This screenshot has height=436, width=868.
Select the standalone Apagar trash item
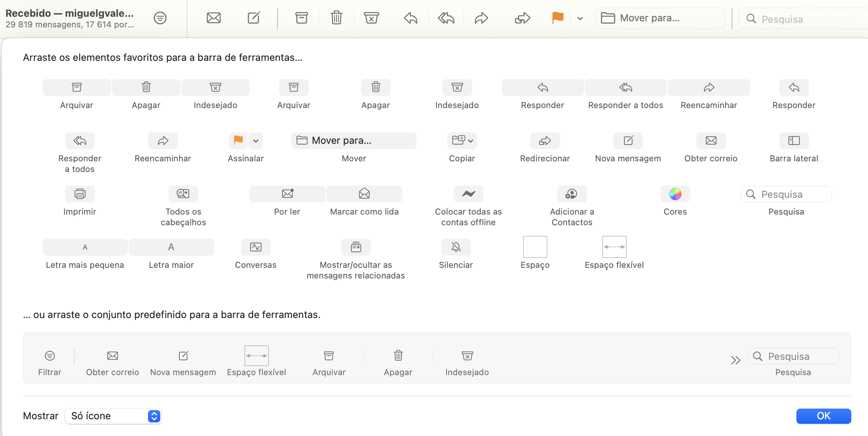coord(376,88)
